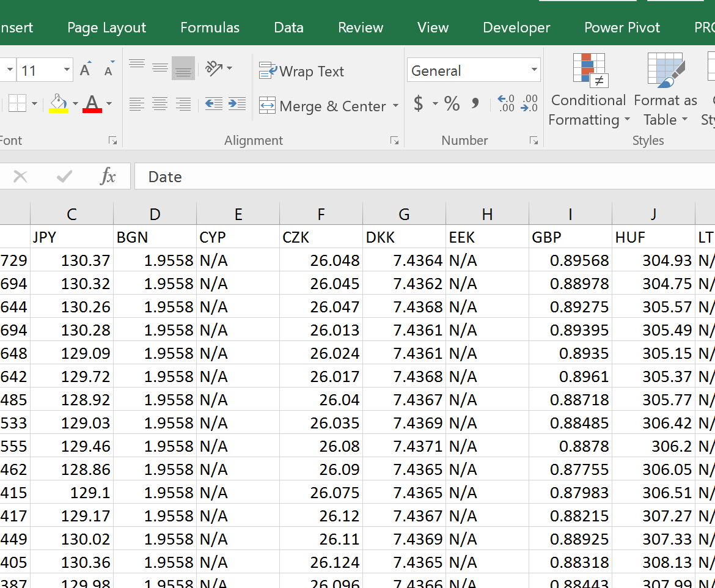The image size is (715, 588).
Task: Switch to the Formulas ribbon tab
Action: (210, 27)
